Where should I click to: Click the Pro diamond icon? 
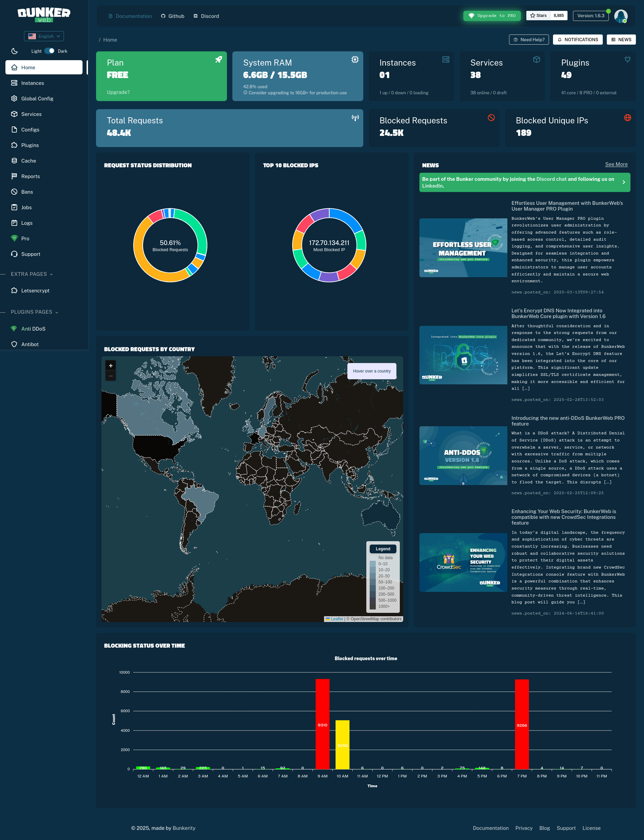[14, 238]
